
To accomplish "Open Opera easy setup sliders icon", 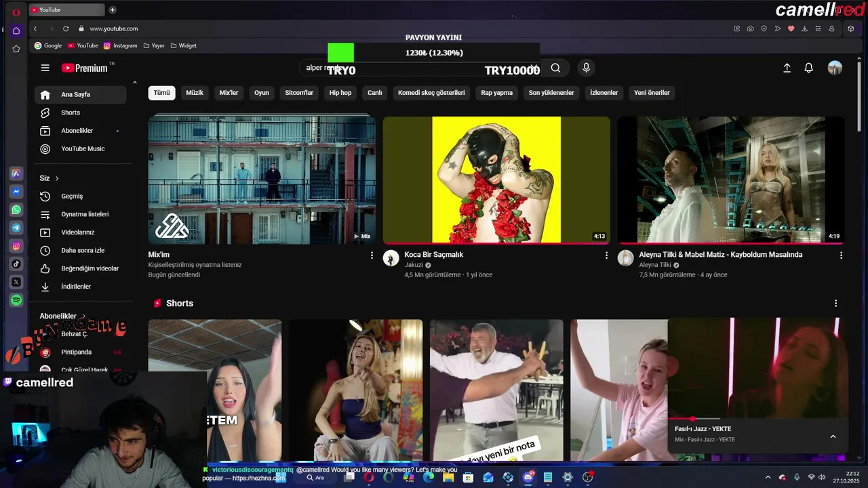I will pyautogui.click(x=818, y=28).
